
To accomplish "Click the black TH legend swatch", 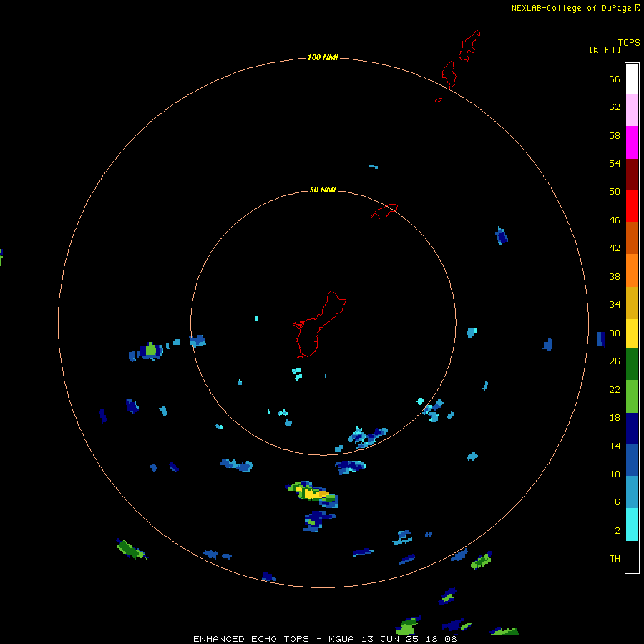I will pos(632,557).
